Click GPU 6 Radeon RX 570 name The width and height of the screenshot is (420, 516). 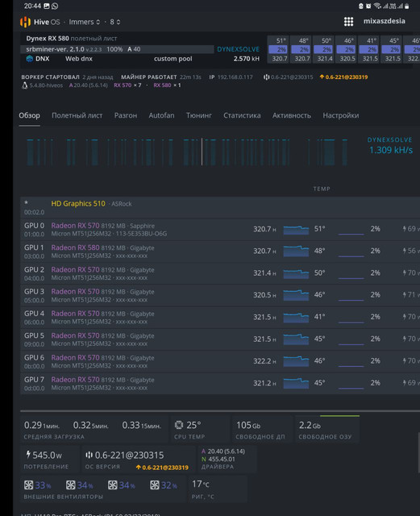[75, 358]
